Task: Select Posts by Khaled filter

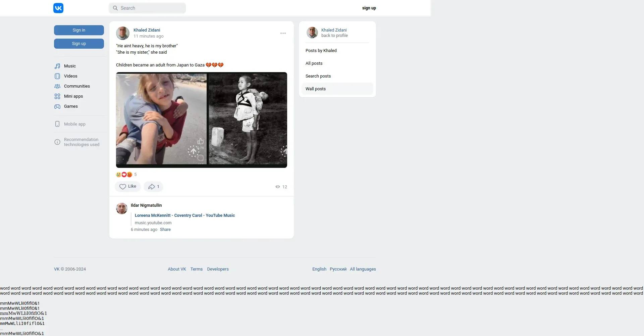Action: (x=337, y=51)
